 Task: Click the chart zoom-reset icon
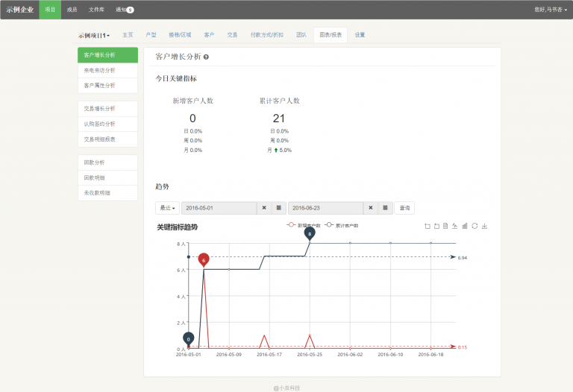pyautogui.click(x=436, y=226)
